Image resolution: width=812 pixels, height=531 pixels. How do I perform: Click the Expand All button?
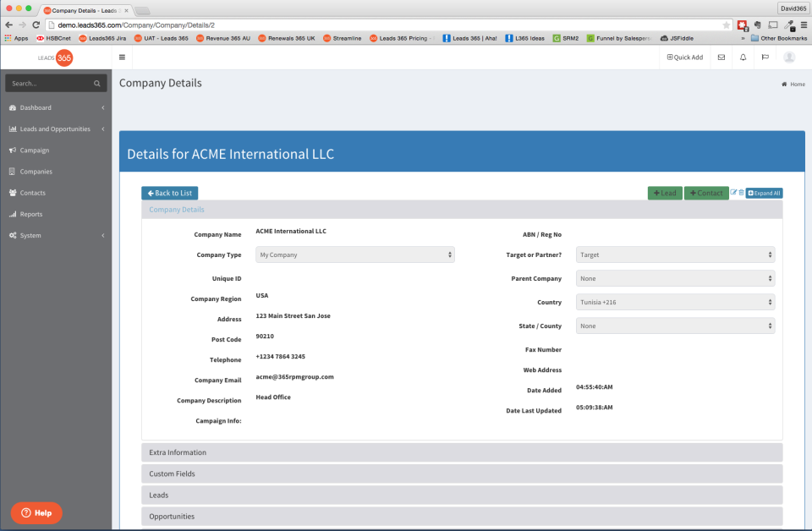764,193
